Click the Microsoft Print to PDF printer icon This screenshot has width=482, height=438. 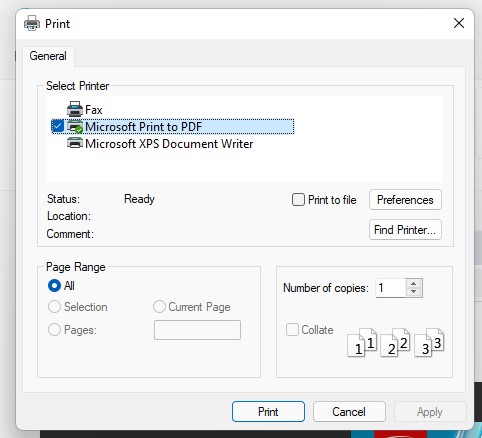[75, 127]
